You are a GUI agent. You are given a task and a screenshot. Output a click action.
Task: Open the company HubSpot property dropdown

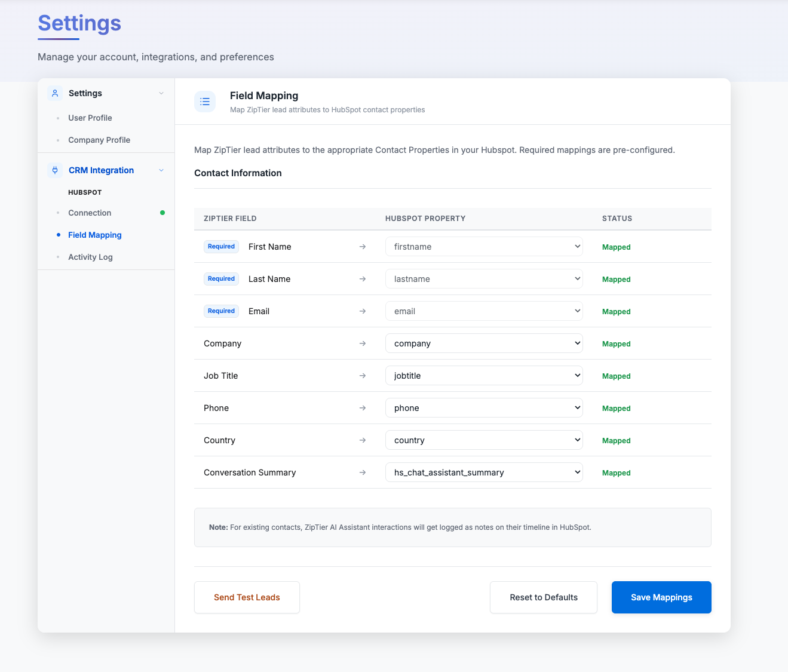click(484, 343)
